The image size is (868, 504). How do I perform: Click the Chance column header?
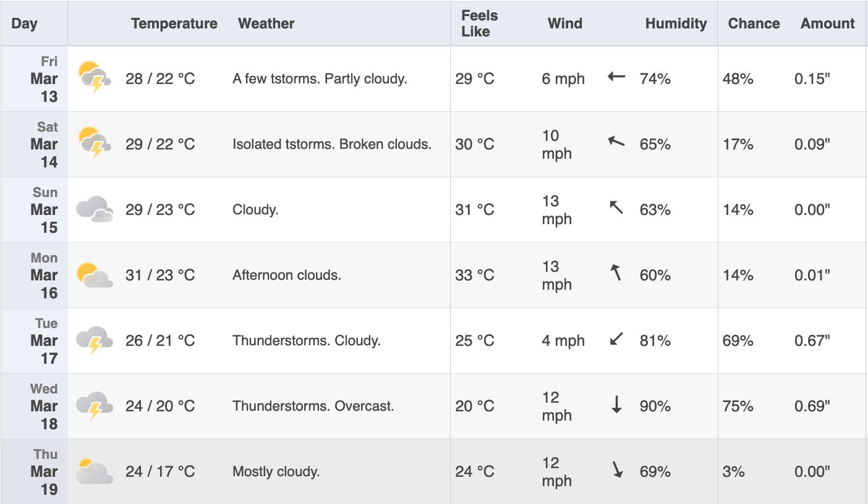point(754,23)
